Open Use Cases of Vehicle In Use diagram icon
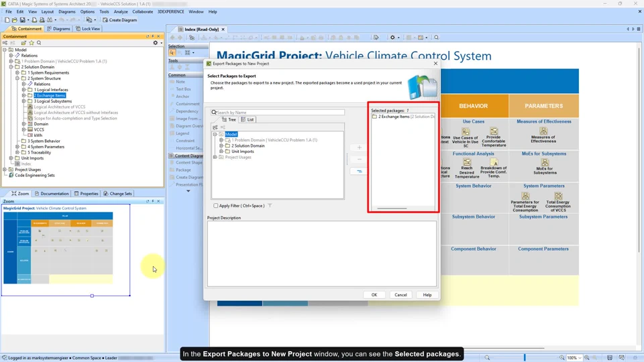 tap(466, 132)
